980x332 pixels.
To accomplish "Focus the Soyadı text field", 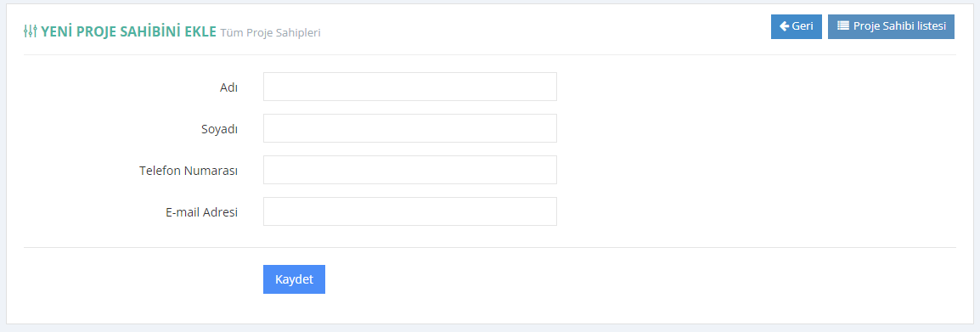I will [x=410, y=128].
